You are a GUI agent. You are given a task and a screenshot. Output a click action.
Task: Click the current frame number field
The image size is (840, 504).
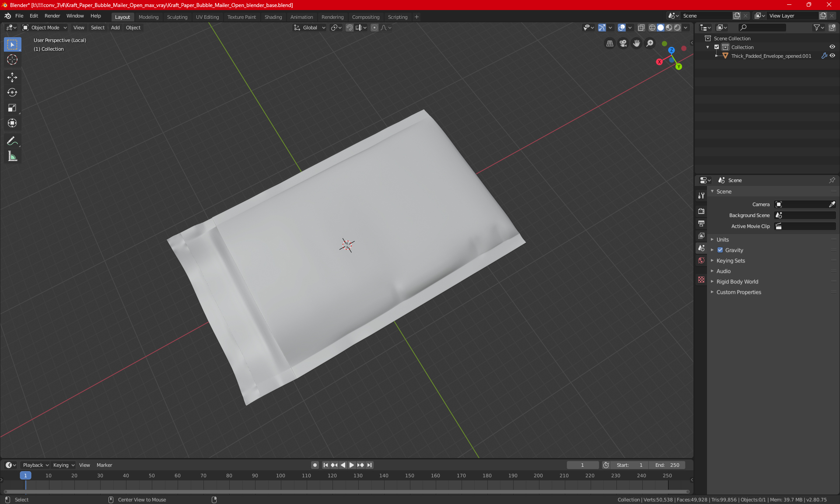pyautogui.click(x=582, y=465)
